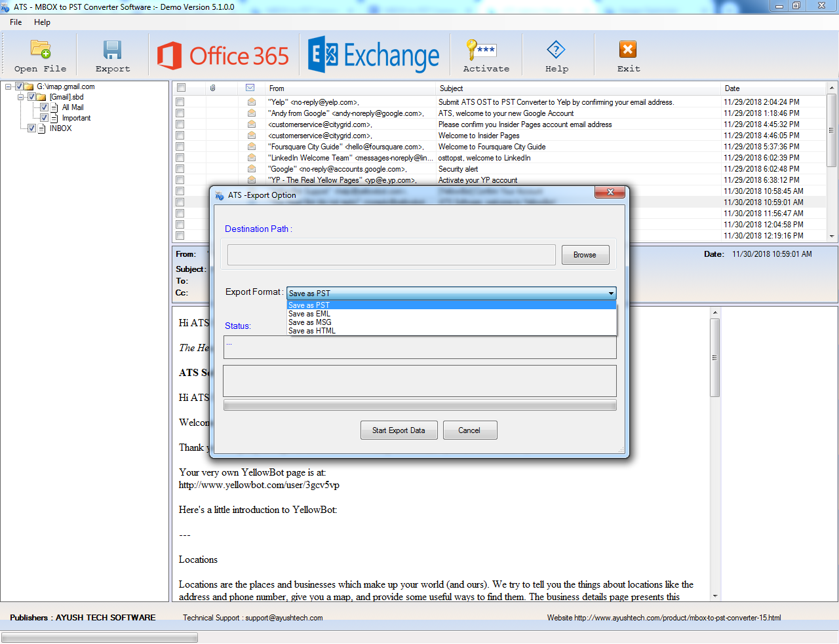Close the ATS Export Option dialog
Viewport: 839px width, 644px height.
point(610,192)
